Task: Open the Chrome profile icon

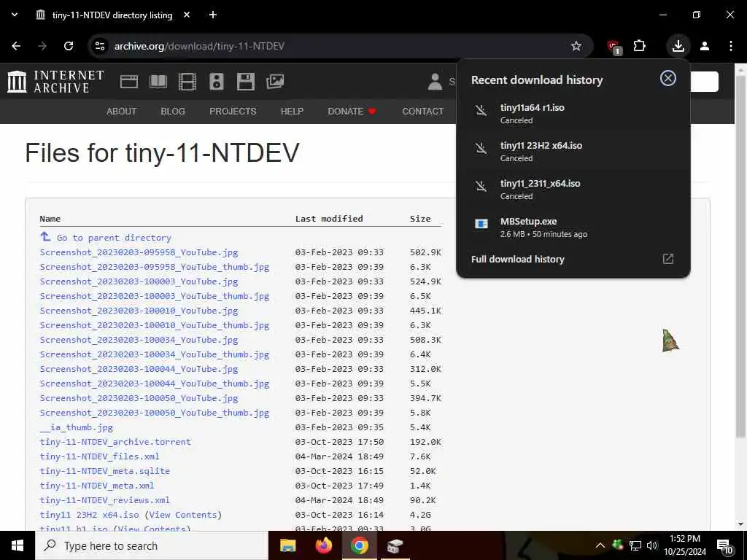Action: point(705,46)
